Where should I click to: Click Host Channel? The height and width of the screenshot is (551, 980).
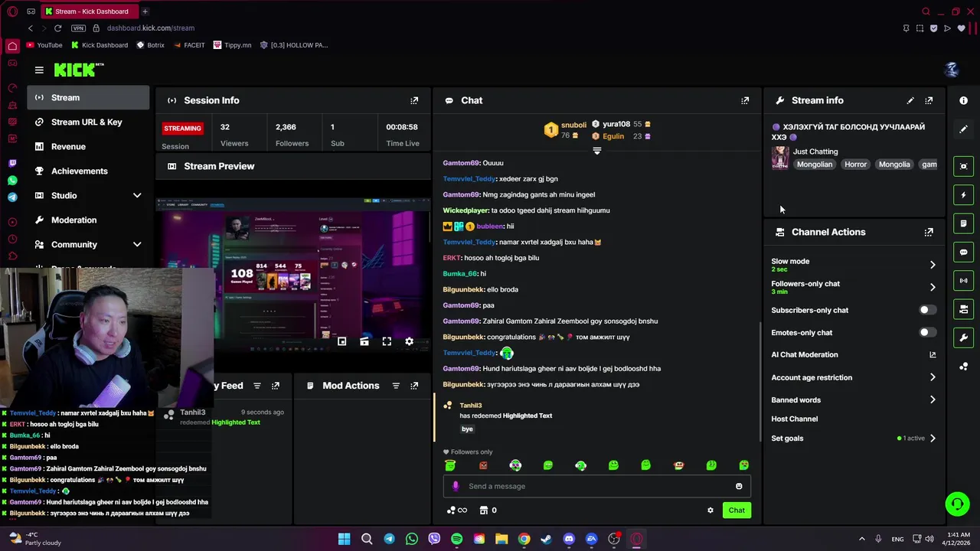[x=794, y=419]
